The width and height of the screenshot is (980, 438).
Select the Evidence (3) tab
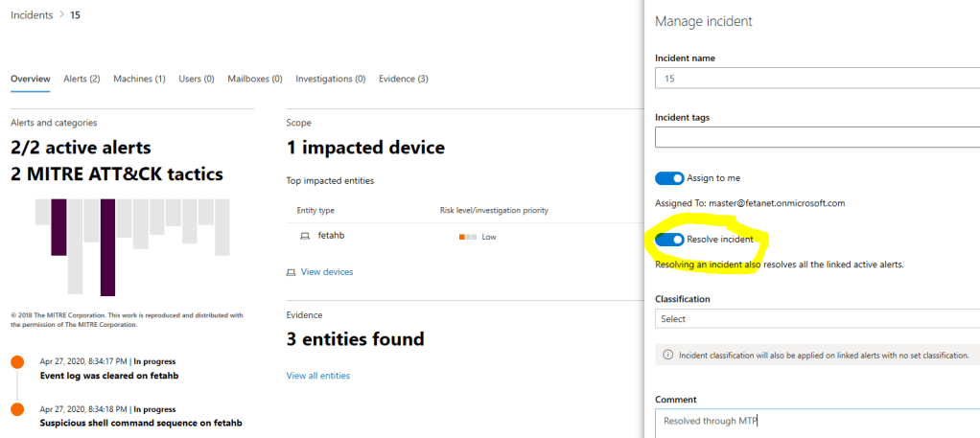tap(403, 79)
